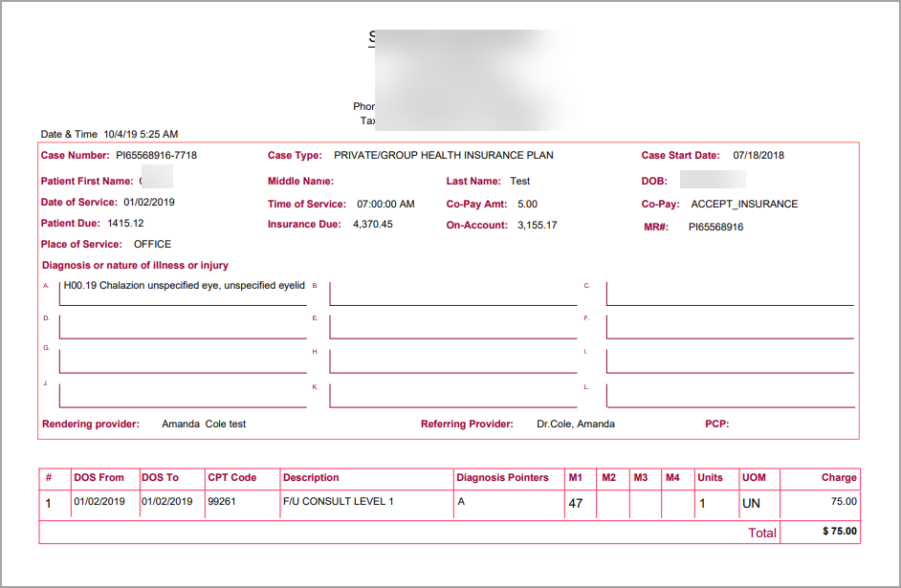
Task: Click the Diagnosis Pointers column header
Action: click(x=502, y=477)
